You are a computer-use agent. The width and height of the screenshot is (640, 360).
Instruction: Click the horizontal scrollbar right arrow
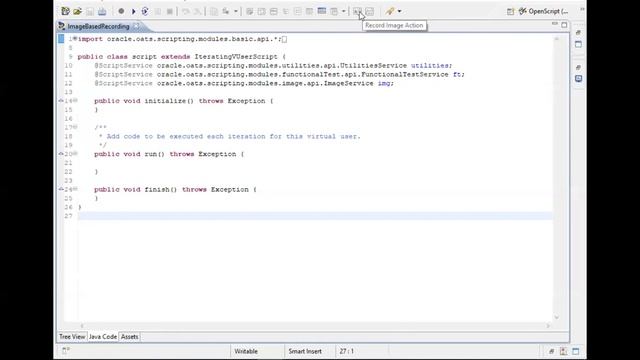[548, 326]
